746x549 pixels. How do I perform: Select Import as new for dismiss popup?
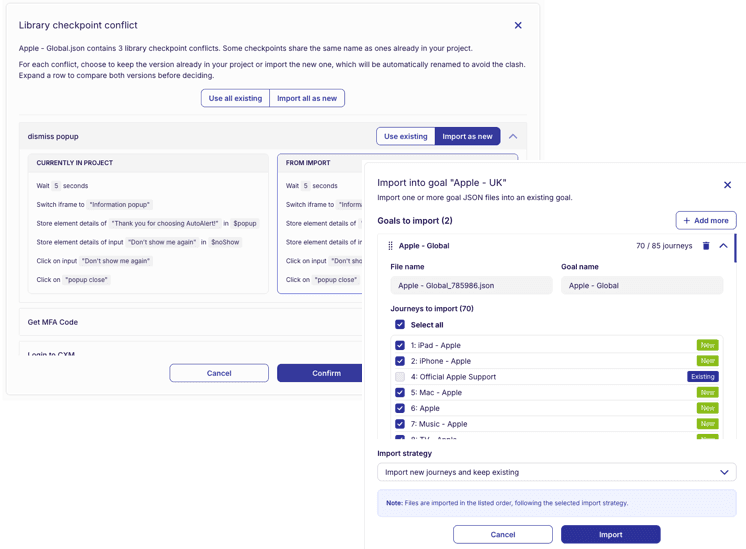coord(467,137)
